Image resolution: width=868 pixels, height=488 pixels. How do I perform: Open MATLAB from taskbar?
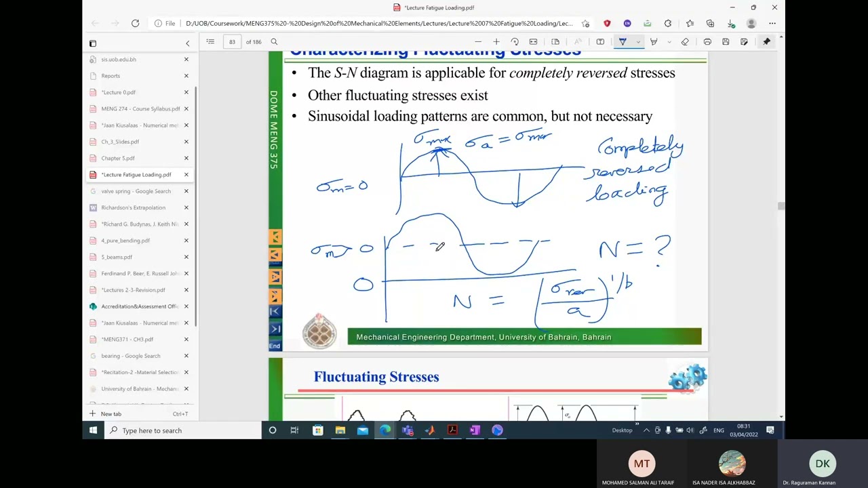coord(430,430)
